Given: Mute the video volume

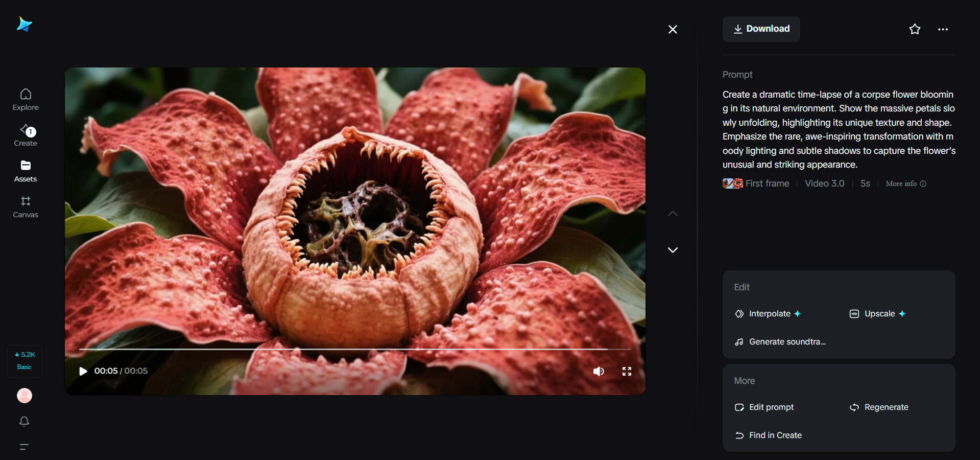Looking at the screenshot, I should point(599,372).
